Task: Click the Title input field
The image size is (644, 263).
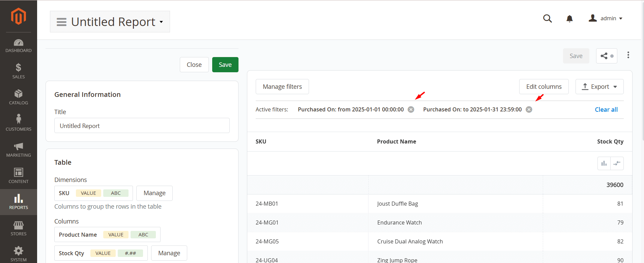Action: click(x=142, y=126)
